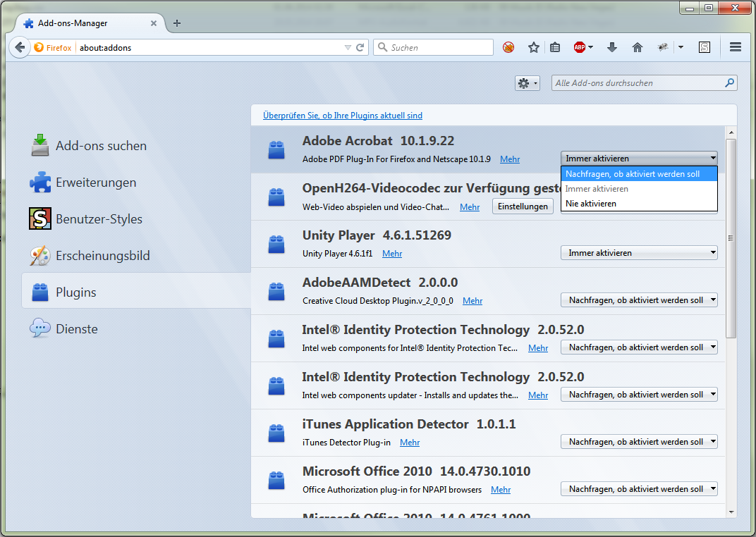Open Dienste category
This screenshot has height=537, width=756.
point(136,328)
